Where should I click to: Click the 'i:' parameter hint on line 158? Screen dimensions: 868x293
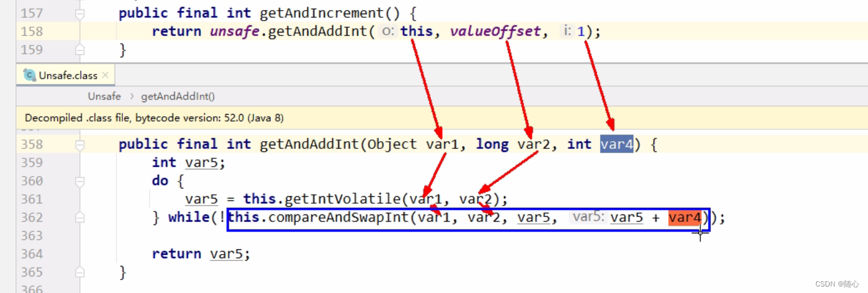567,31
